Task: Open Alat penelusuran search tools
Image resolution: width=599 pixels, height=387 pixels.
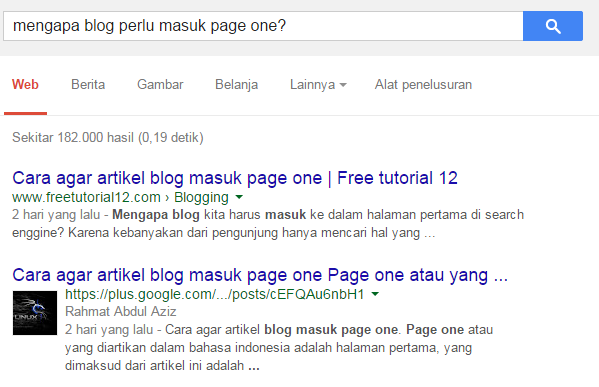Action: 423,84
